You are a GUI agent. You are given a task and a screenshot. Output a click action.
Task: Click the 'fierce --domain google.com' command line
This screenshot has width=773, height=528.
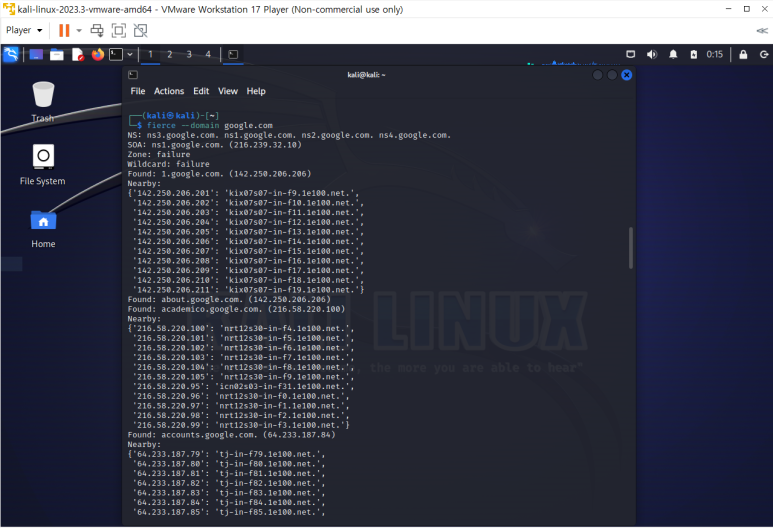(210, 125)
